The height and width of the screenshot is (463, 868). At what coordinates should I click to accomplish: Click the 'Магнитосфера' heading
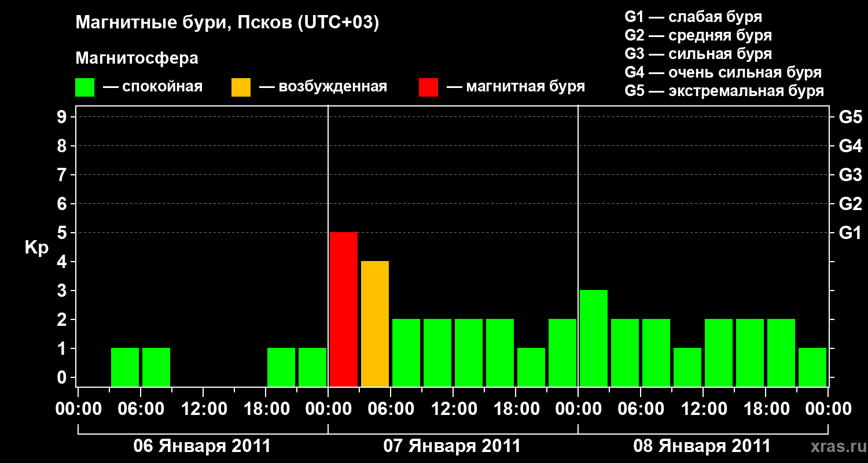137,58
